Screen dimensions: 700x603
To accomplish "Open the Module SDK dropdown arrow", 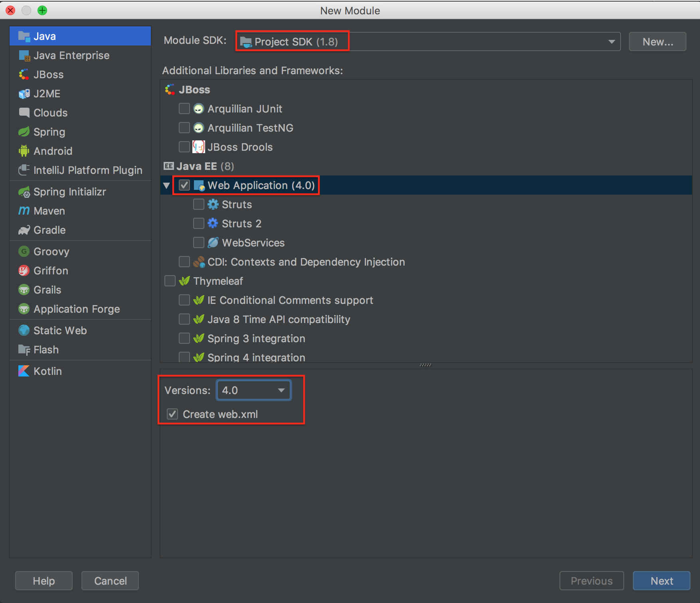I will pos(611,41).
